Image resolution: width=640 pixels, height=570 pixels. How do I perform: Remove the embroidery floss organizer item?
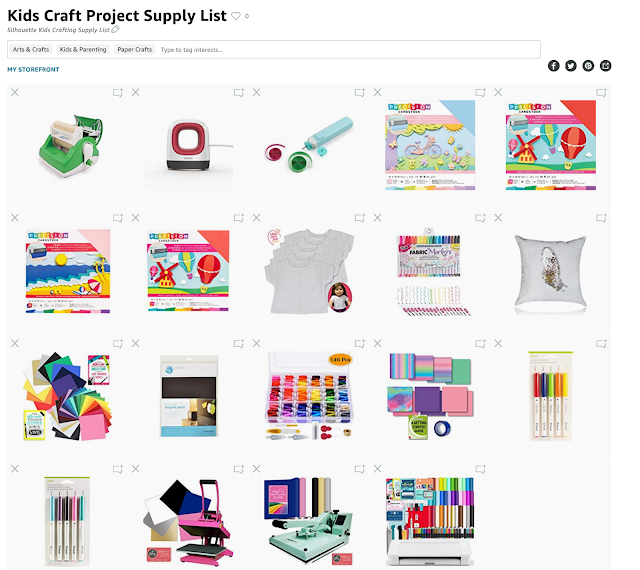tap(256, 343)
